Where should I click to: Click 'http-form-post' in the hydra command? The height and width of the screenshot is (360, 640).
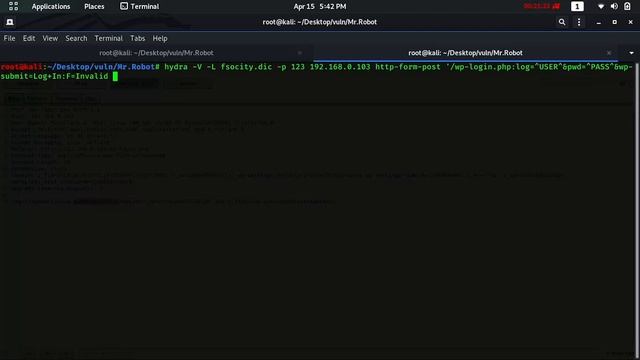[x=408, y=67]
